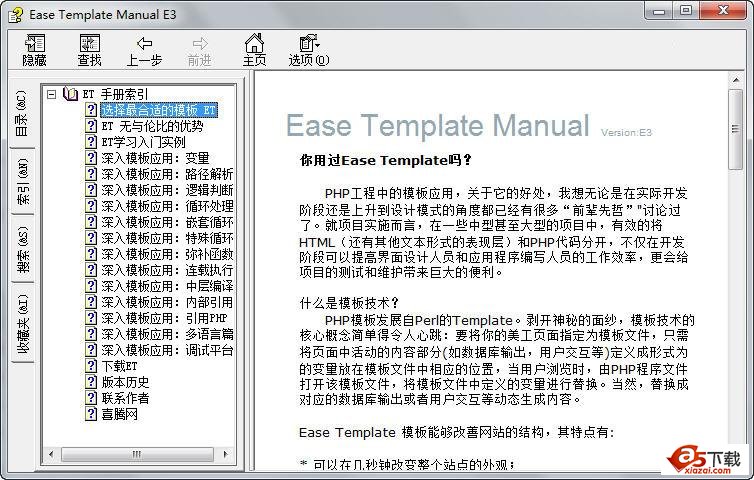Click the help-page icon beside 联系作者
This screenshot has width=754, height=480.
coord(91,398)
